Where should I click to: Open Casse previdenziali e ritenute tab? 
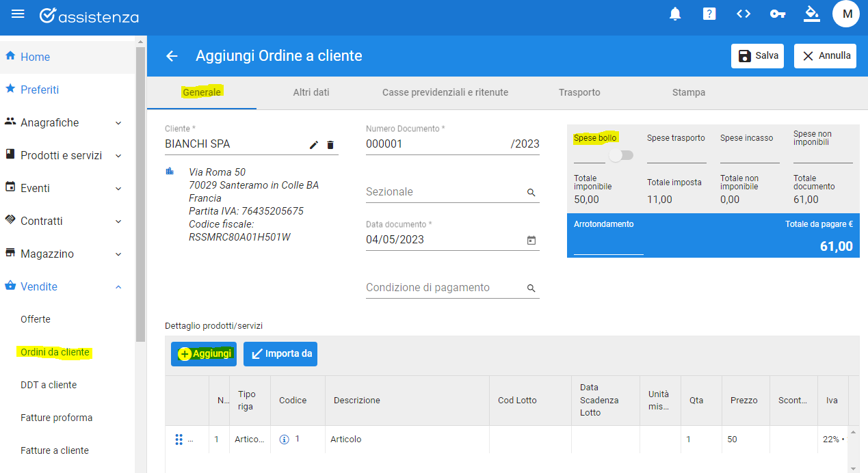click(x=445, y=92)
